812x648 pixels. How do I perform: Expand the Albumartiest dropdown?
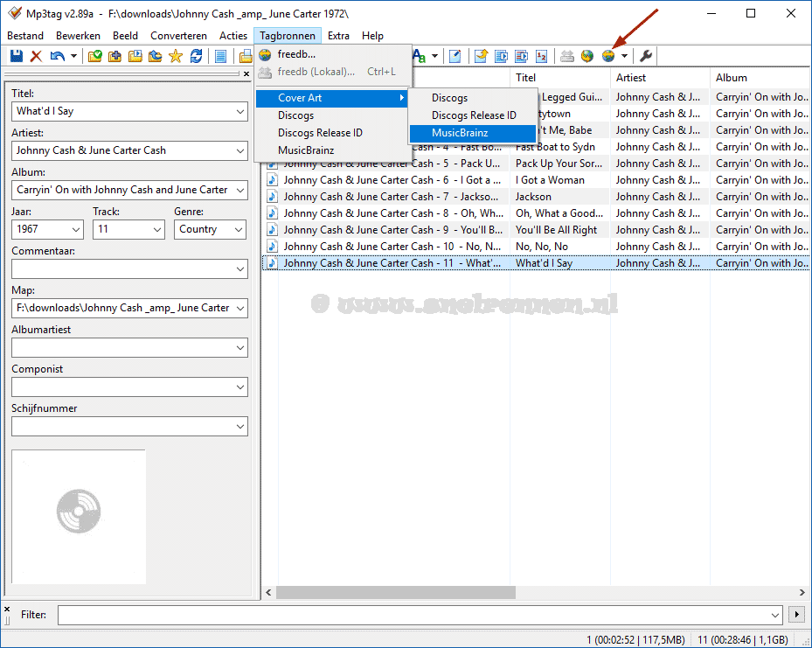click(x=240, y=347)
